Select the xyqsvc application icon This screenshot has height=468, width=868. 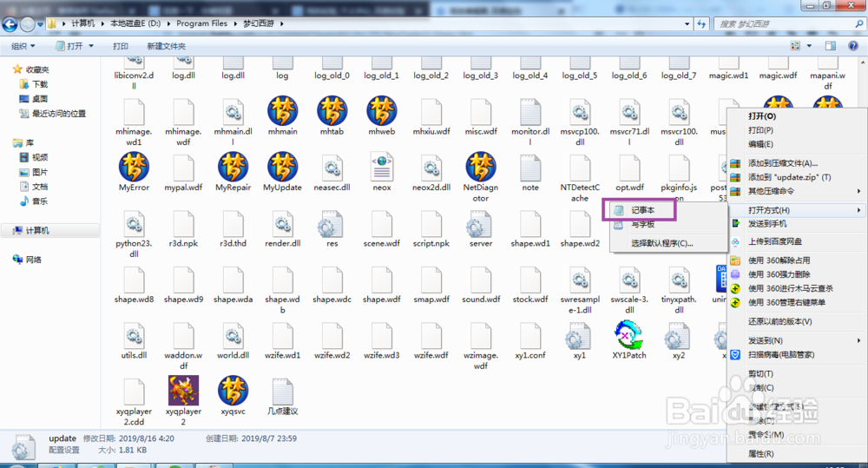pos(233,391)
